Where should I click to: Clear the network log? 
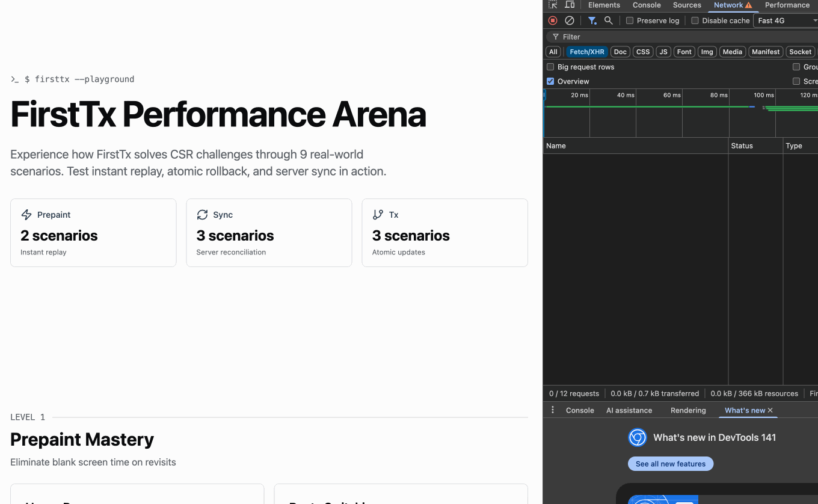tap(570, 20)
